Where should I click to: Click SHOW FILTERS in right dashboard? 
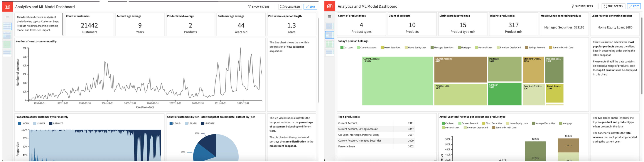(x=582, y=6)
